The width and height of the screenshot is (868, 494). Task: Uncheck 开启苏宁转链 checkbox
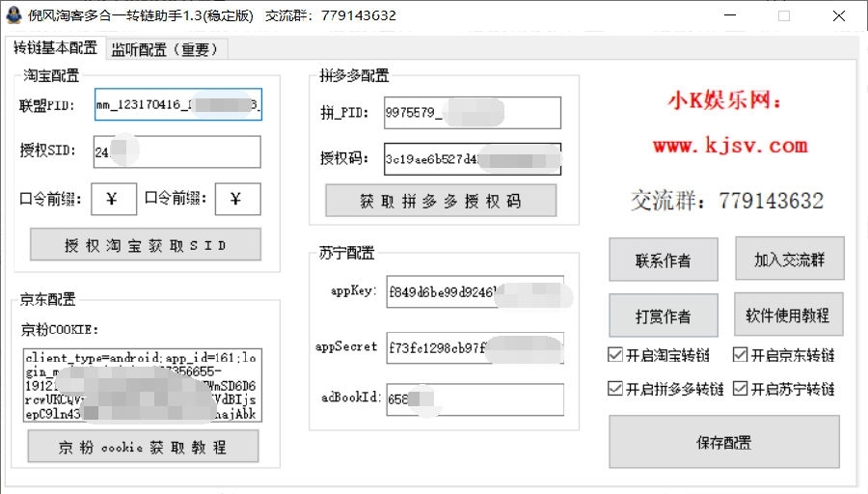740,388
